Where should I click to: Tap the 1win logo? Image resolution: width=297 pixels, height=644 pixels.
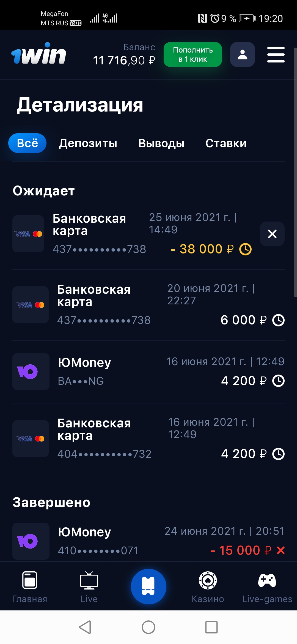click(38, 54)
